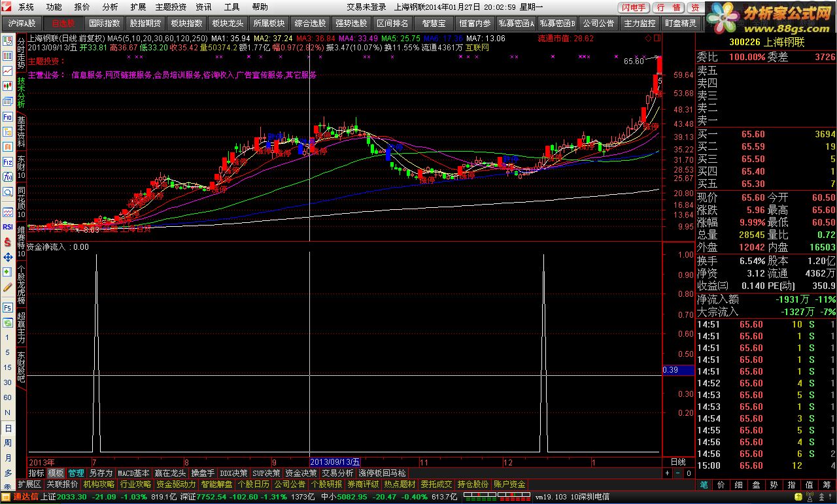837x504 pixels.
Task: Select the 1-minute period in left sidebar
Action: click(x=8, y=338)
